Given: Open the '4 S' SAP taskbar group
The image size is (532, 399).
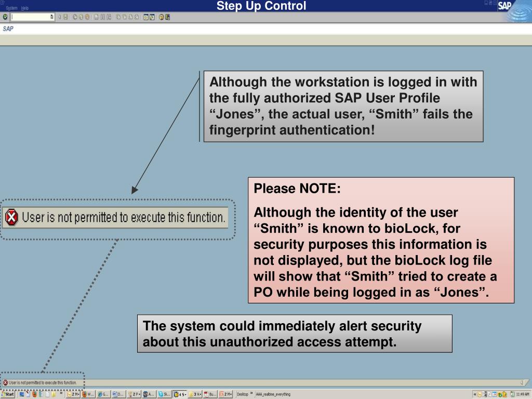Looking at the screenshot, I should tap(180, 394).
